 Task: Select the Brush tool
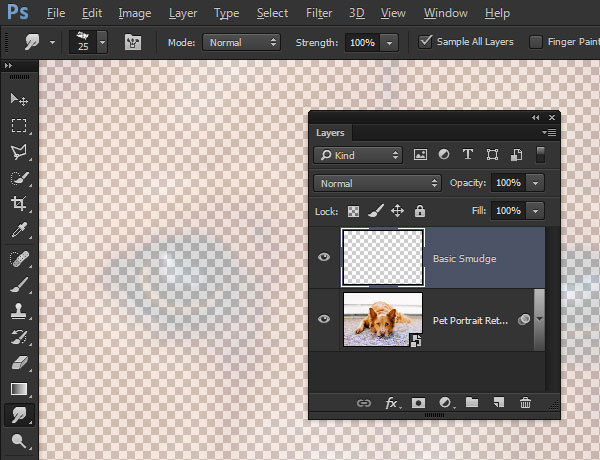click(19, 285)
